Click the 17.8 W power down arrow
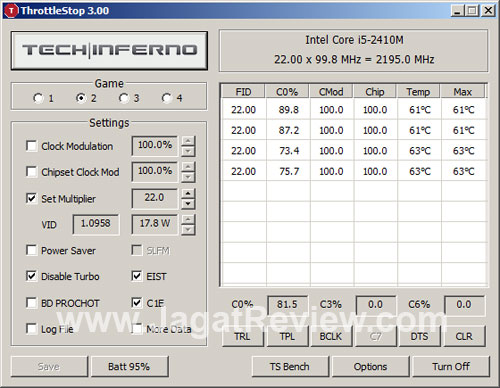Image resolution: width=500 pixels, height=388 pixels. click(x=188, y=230)
